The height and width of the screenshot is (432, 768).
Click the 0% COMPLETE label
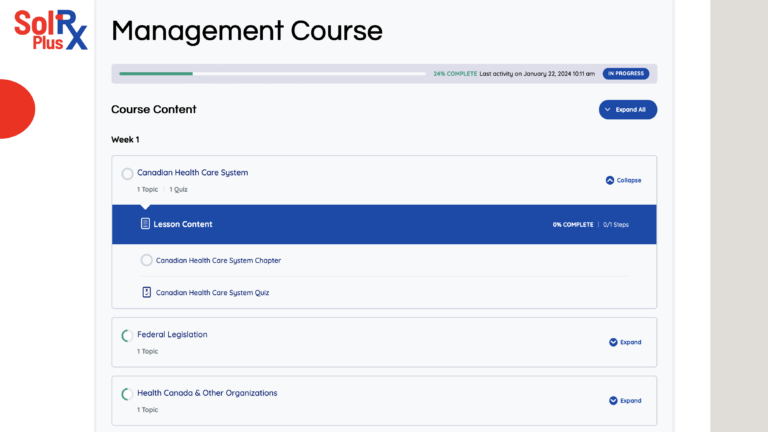(573, 225)
